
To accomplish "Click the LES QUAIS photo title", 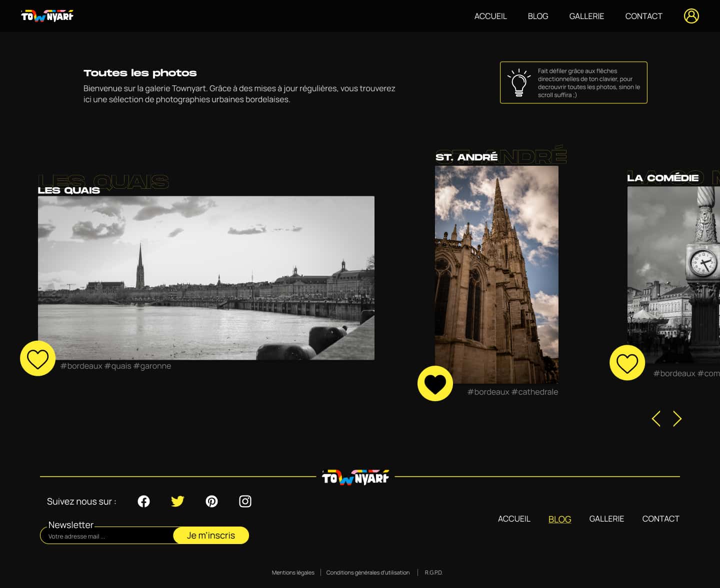I will point(69,190).
